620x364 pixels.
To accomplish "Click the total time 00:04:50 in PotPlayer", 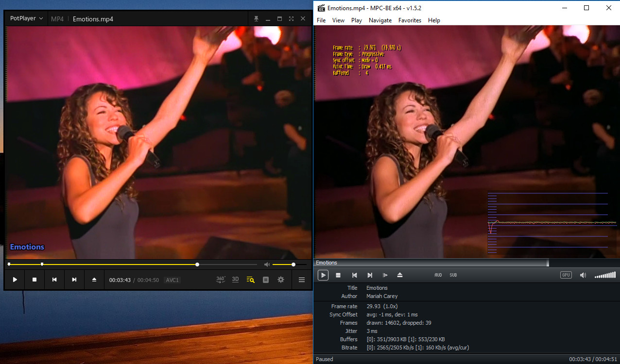I will click(x=148, y=280).
